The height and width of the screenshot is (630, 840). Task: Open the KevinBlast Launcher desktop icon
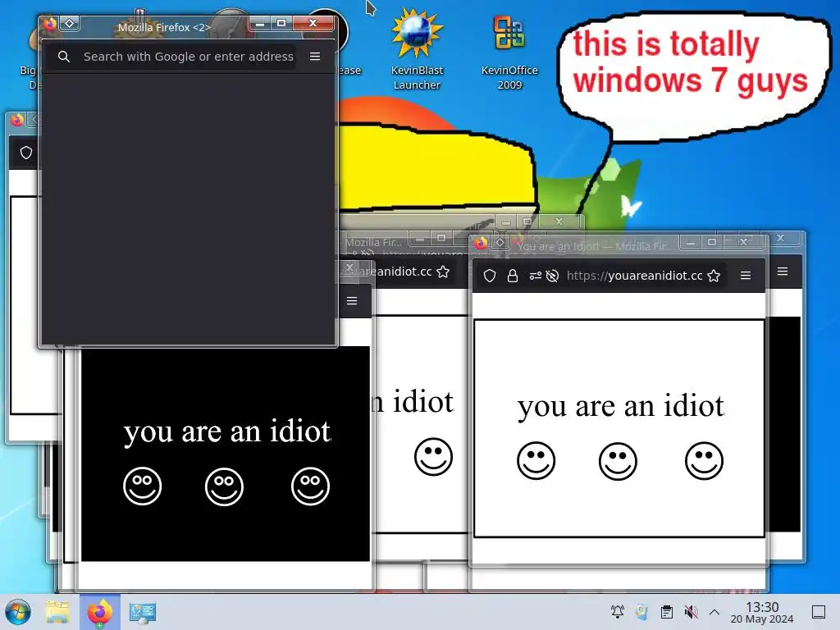click(417, 48)
